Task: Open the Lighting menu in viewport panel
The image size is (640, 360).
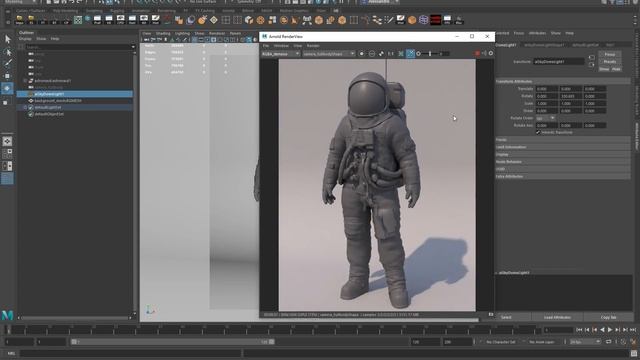Action: coord(182,33)
